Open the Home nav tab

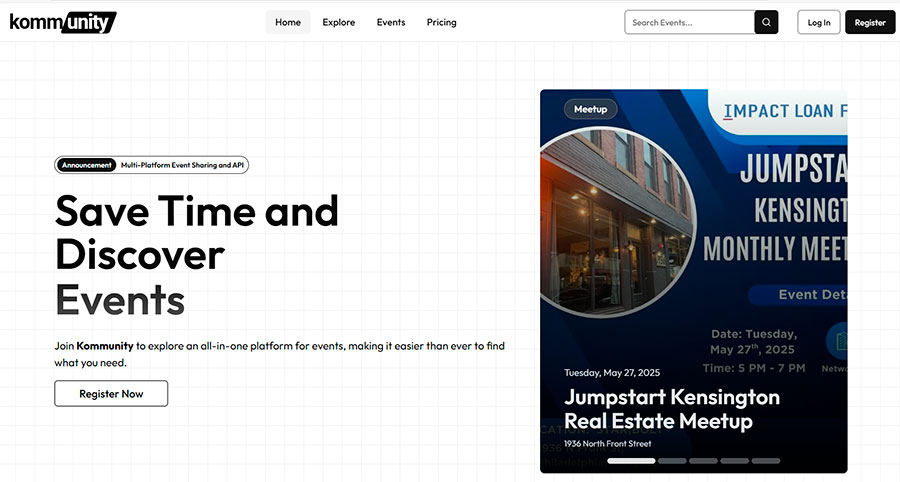point(288,22)
